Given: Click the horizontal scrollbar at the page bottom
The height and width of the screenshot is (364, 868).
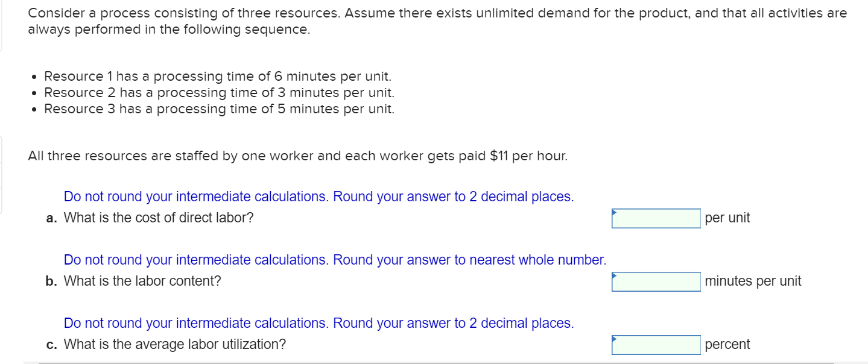Looking at the screenshot, I should (x=434, y=361).
